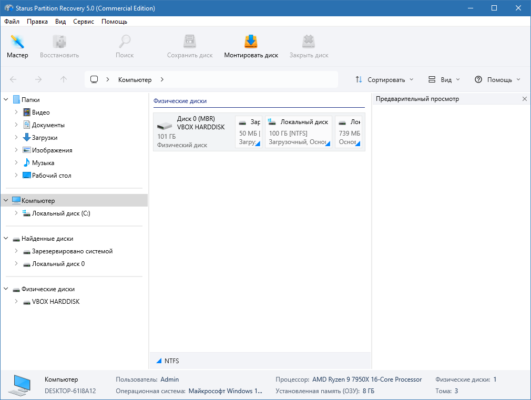
Task: Select Локальный диск (C:) in tree
Action: (x=61, y=213)
